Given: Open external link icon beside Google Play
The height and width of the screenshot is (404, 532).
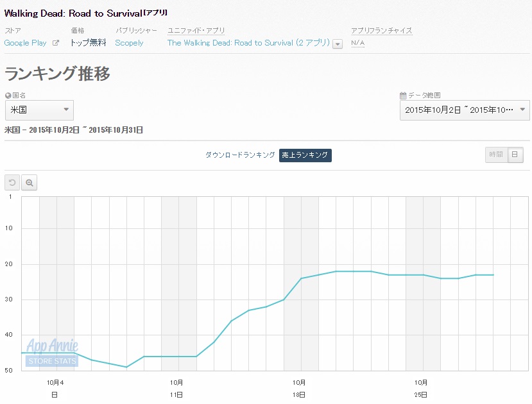Looking at the screenshot, I should [x=56, y=43].
